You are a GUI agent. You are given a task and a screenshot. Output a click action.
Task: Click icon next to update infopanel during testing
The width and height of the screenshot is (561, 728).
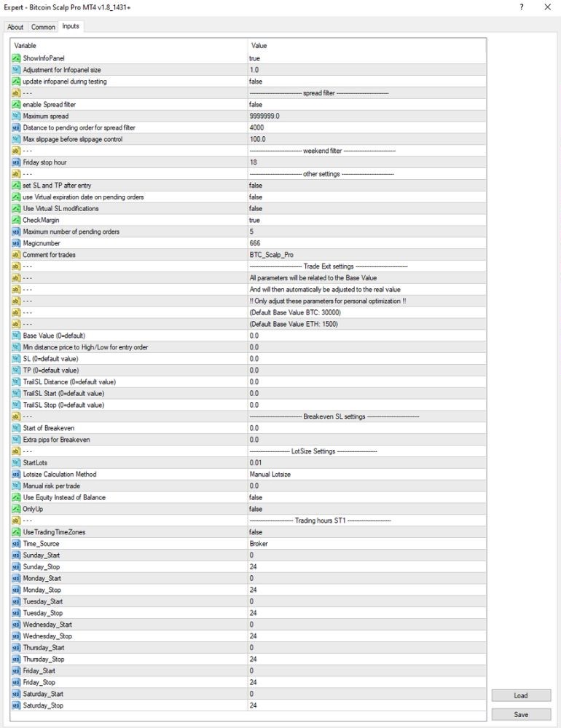[16, 82]
